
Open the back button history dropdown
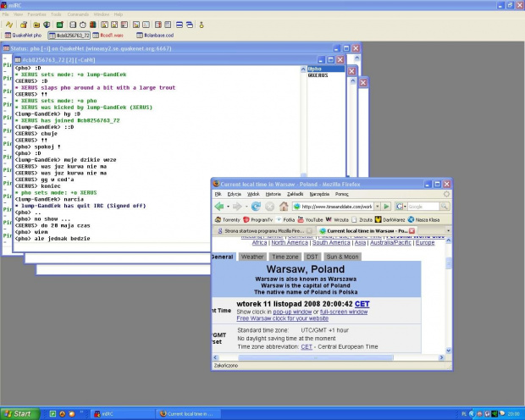229,206
